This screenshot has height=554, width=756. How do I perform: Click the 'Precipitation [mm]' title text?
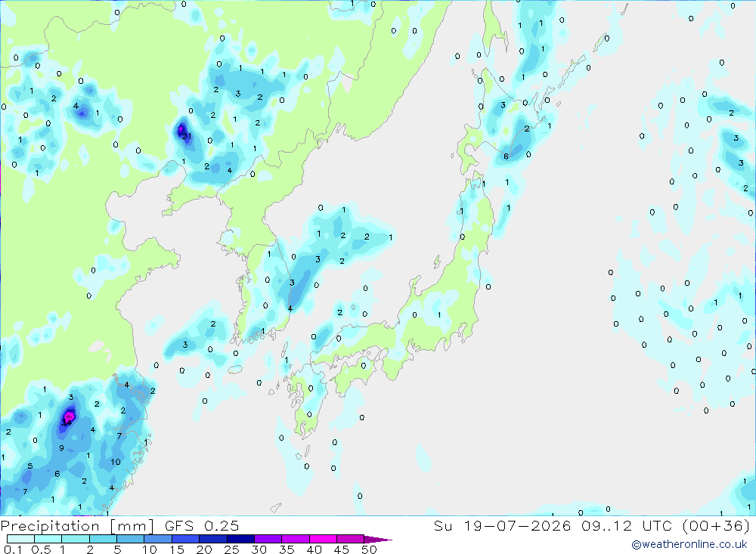pos(78,526)
